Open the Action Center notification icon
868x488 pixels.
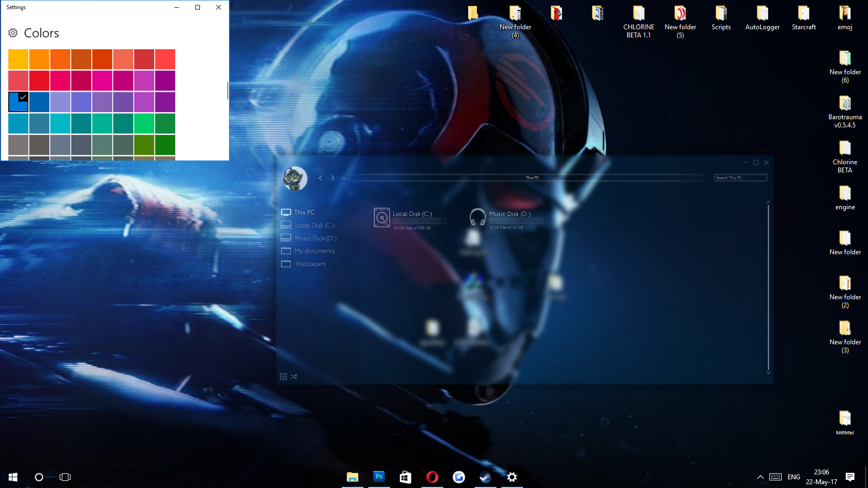850,477
